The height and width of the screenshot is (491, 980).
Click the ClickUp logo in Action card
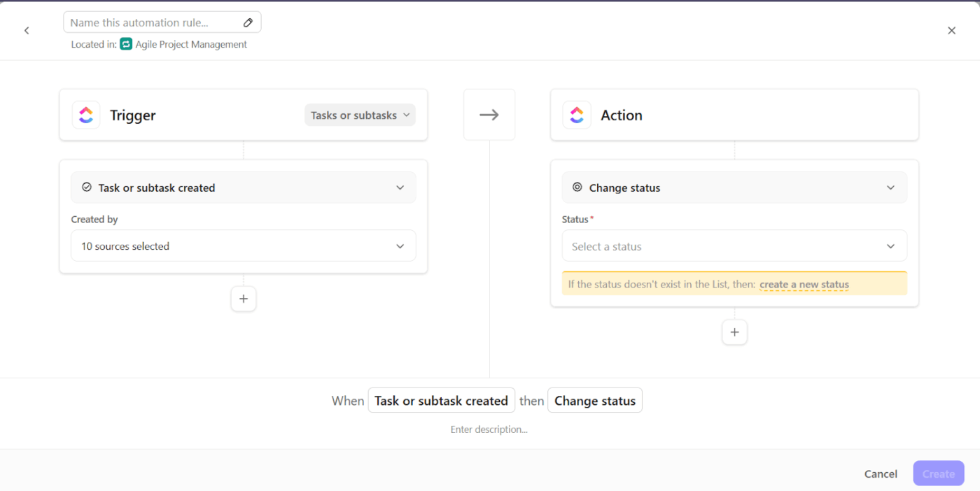(x=577, y=115)
